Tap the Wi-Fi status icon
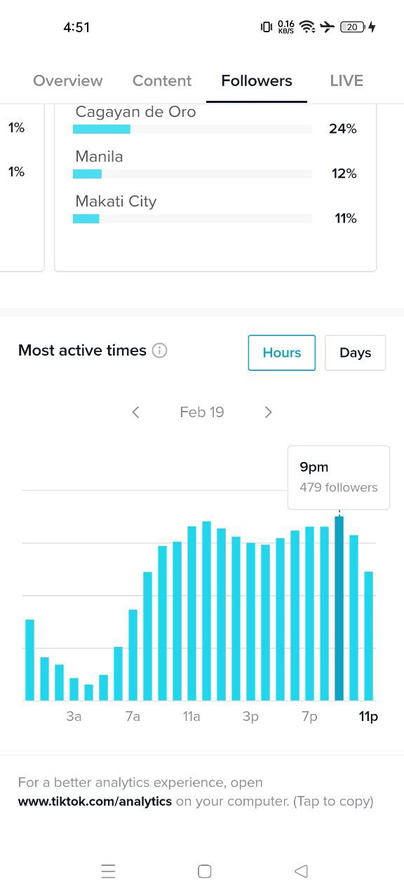Viewport: 404px width, 896px height. [308, 26]
